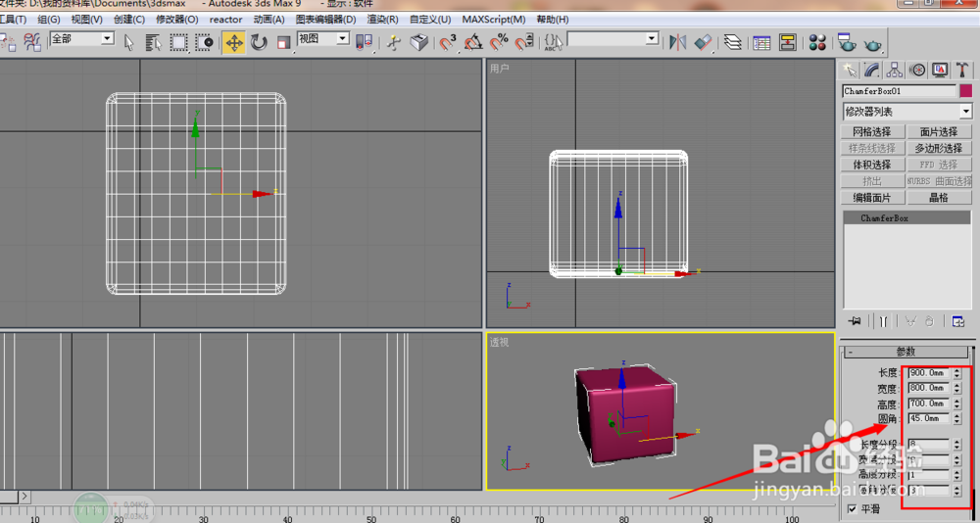
Task: Open Configure Modifier Sets button
Action: coord(958,321)
